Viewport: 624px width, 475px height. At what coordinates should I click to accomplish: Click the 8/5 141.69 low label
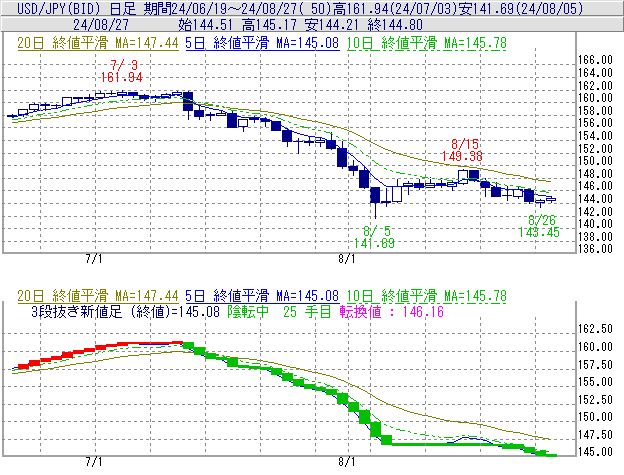pos(374,237)
